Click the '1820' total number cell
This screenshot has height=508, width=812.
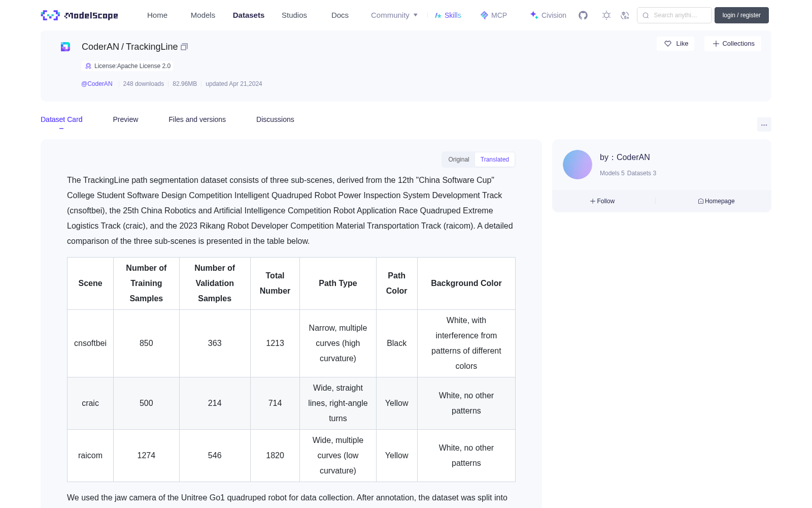pyautogui.click(x=275, y=456)
